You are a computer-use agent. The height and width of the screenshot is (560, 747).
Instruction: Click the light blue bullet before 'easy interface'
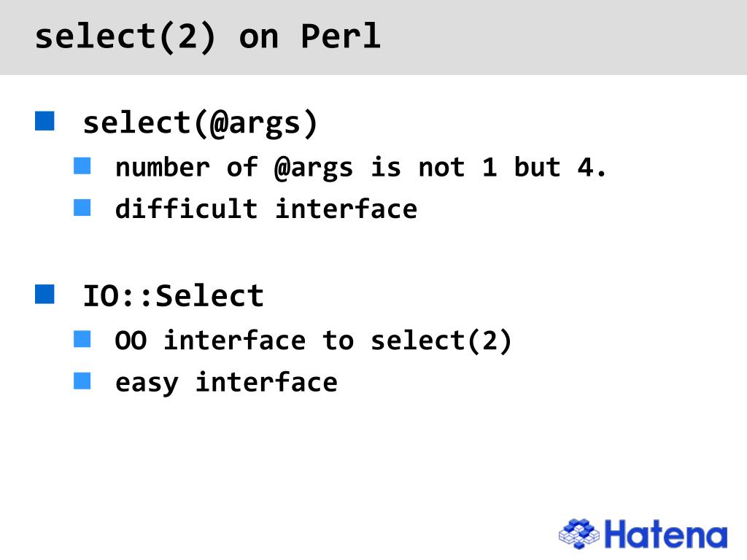pos(82,381)
